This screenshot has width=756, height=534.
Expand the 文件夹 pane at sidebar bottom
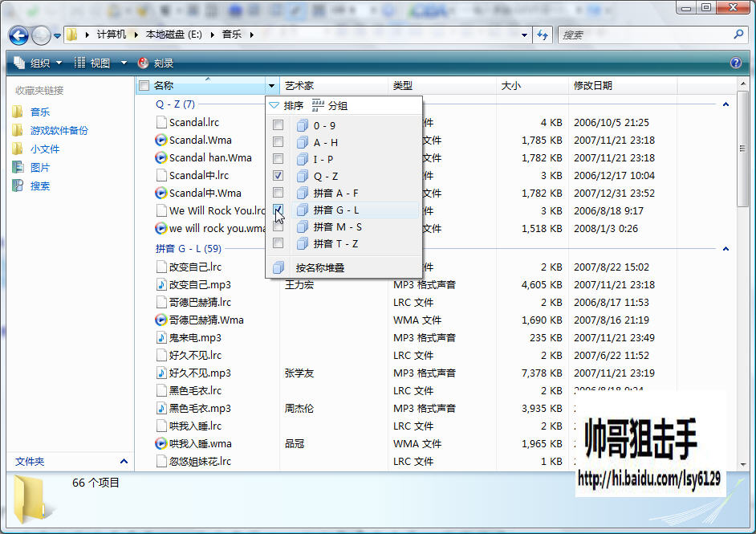point(124,461)
